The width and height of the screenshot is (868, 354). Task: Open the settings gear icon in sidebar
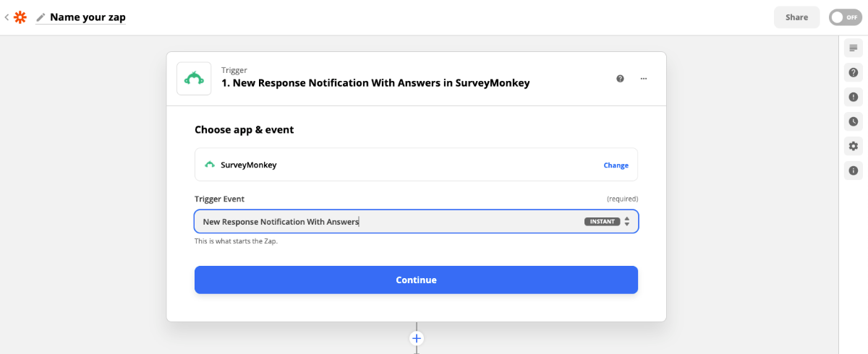click(x=854, y=146)
